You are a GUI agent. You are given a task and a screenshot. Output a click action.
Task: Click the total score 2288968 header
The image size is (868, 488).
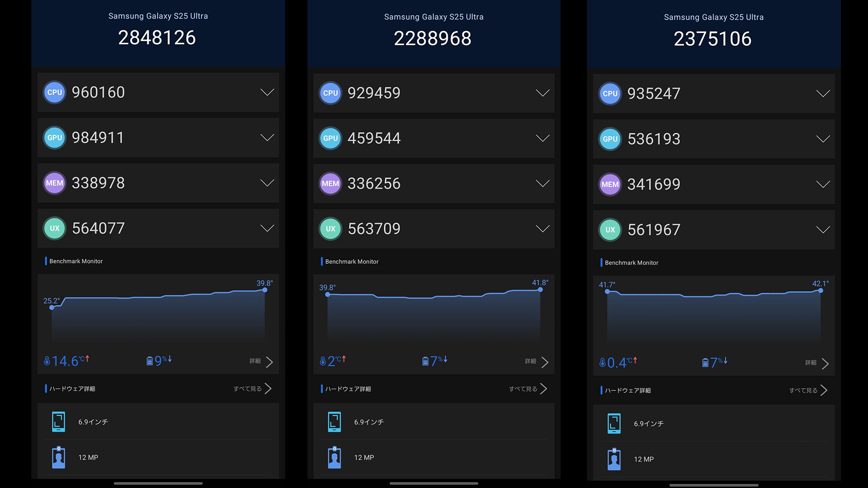click(x=433, y=38)
